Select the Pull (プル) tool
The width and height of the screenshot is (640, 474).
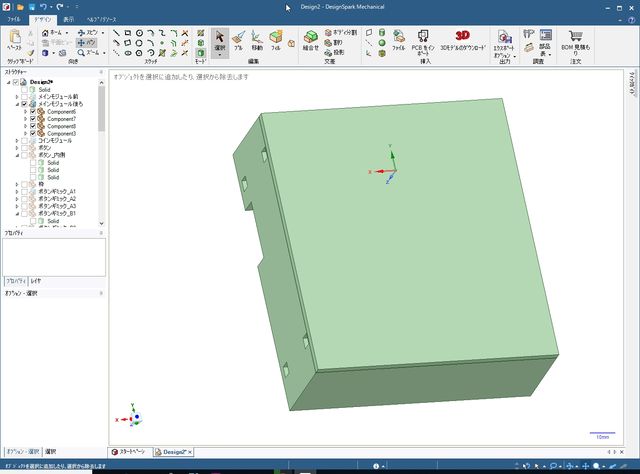238,41
